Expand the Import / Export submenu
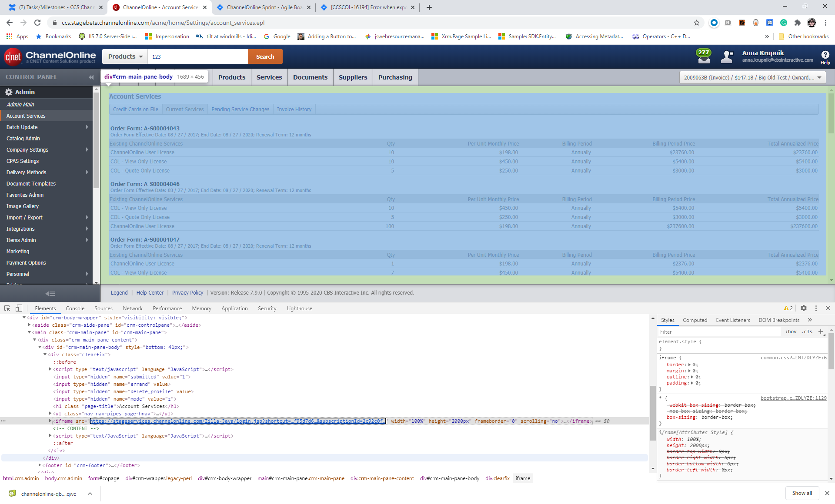The image size is (835, 504). click(x=87, y=217)
